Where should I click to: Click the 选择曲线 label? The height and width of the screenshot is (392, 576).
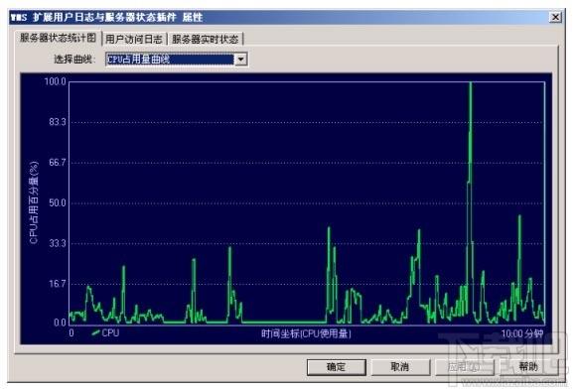pyautogui.click(x=74, y=60)
